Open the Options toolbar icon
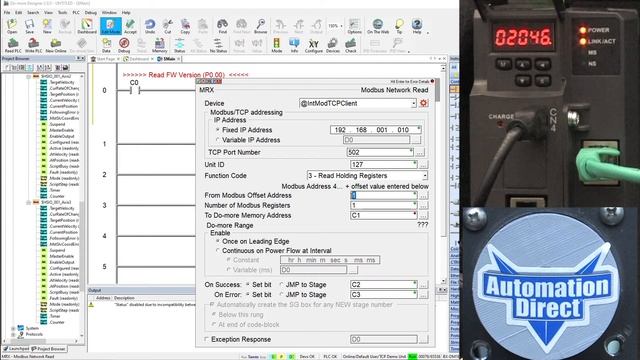Screen dimensions: 640x360 coord(354,26)
